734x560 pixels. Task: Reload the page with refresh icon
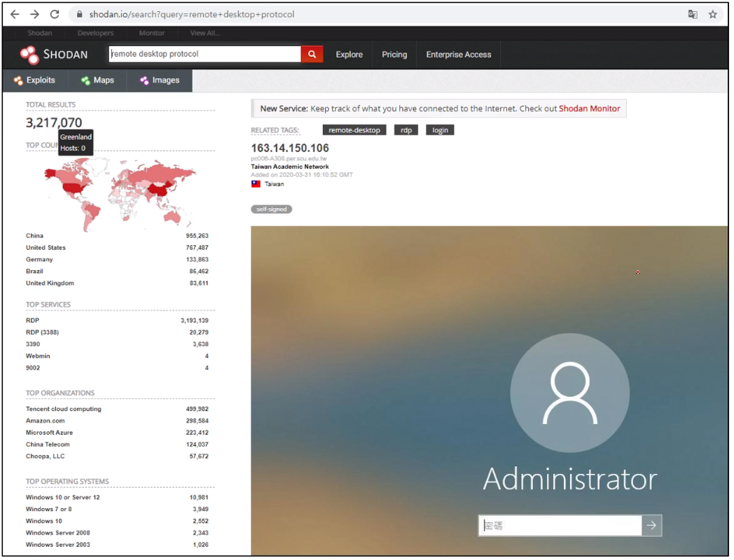55,14
